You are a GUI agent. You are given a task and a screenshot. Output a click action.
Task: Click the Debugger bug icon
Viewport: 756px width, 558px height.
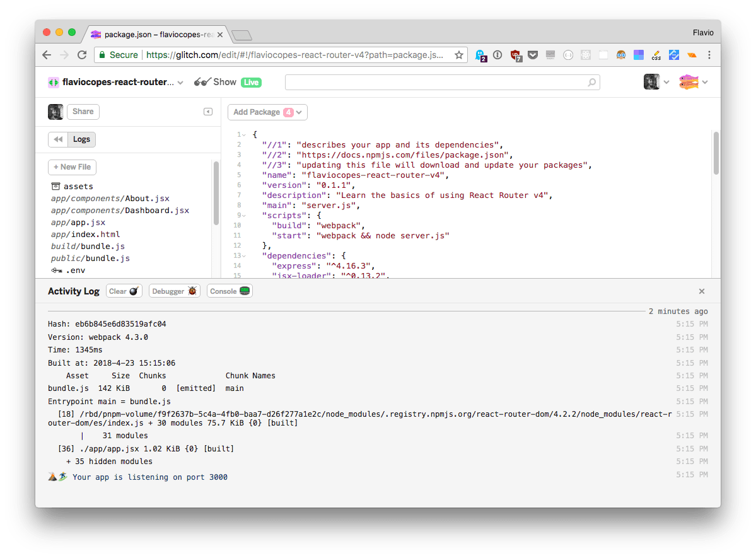point(194,291)
